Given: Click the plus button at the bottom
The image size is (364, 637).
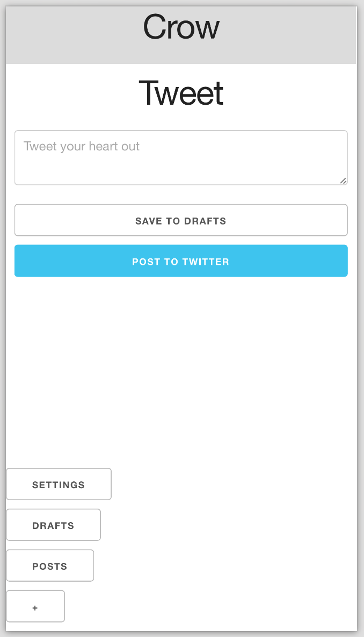Looking at the screenshot, I should 35,606.
